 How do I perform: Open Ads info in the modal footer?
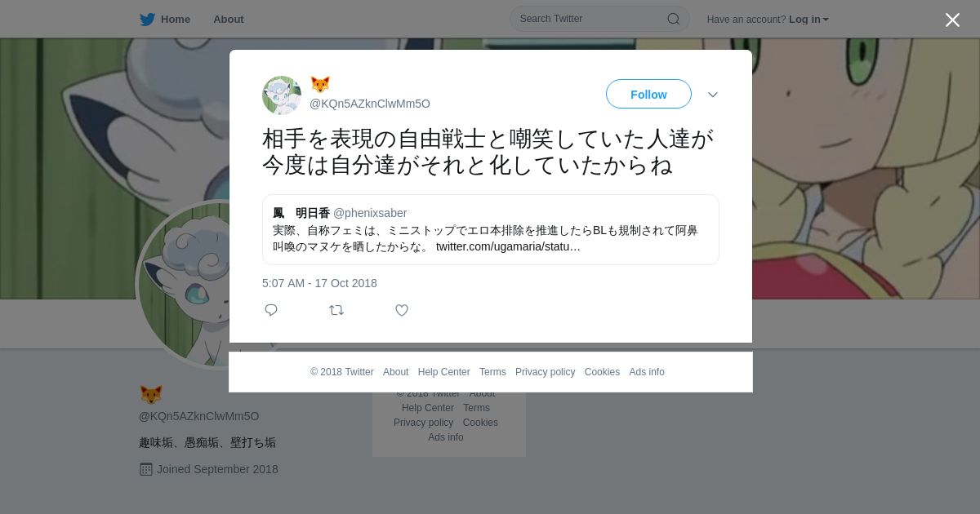click(647, 372)
